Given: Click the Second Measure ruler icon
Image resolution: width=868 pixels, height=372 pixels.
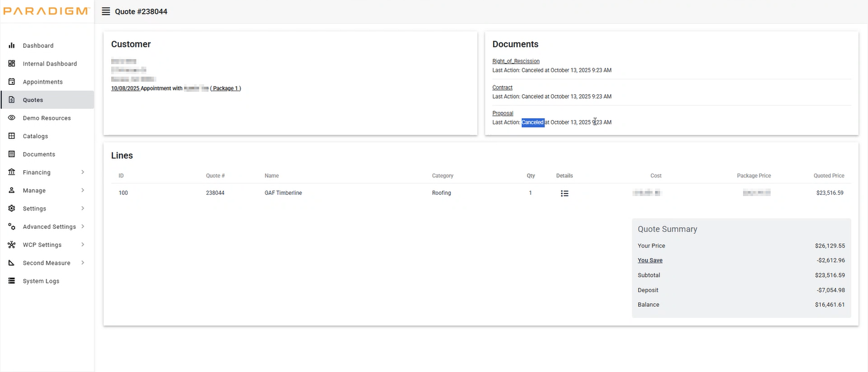Looking at the screenshot, I should (x=11, y=263).
